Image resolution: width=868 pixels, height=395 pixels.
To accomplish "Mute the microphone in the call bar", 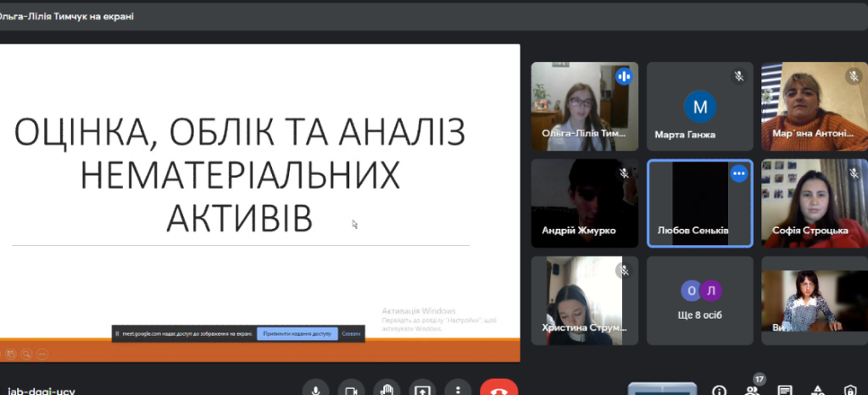I will (315, 389).
